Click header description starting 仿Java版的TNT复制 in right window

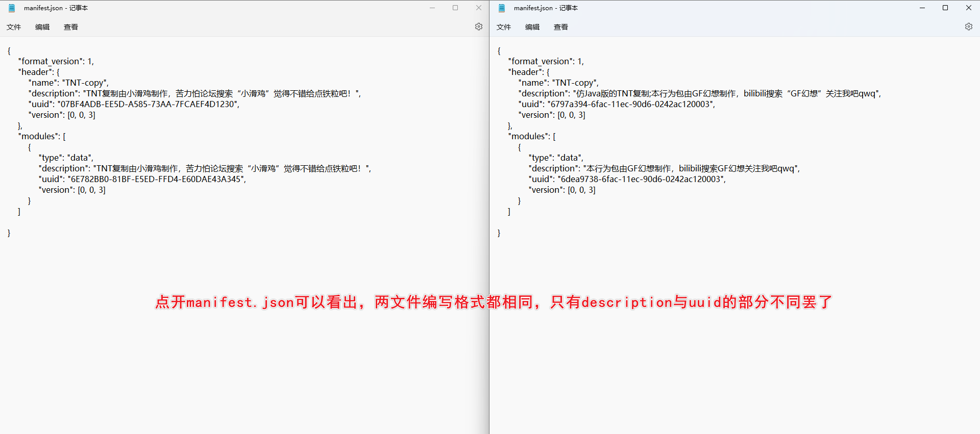[700, 93]
